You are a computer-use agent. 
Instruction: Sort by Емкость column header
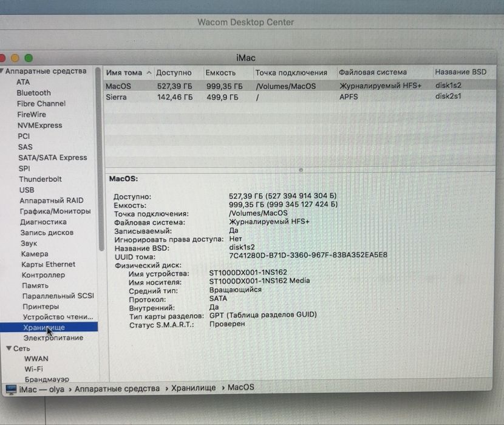pyautogui.click(x=228, y=73)
